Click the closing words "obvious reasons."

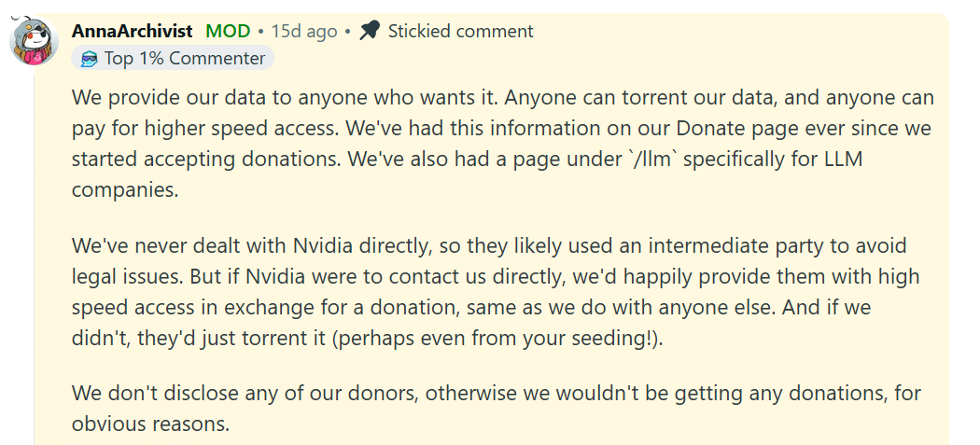click(150, 423)
